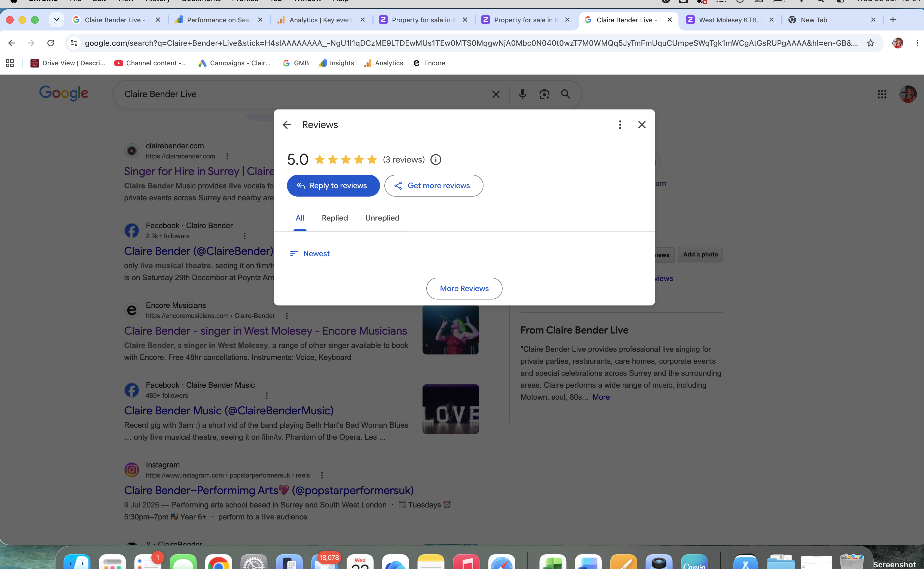This screenshot has width=924, height=569.
Task: Show review rating info icon
Action: click(436, 160)
